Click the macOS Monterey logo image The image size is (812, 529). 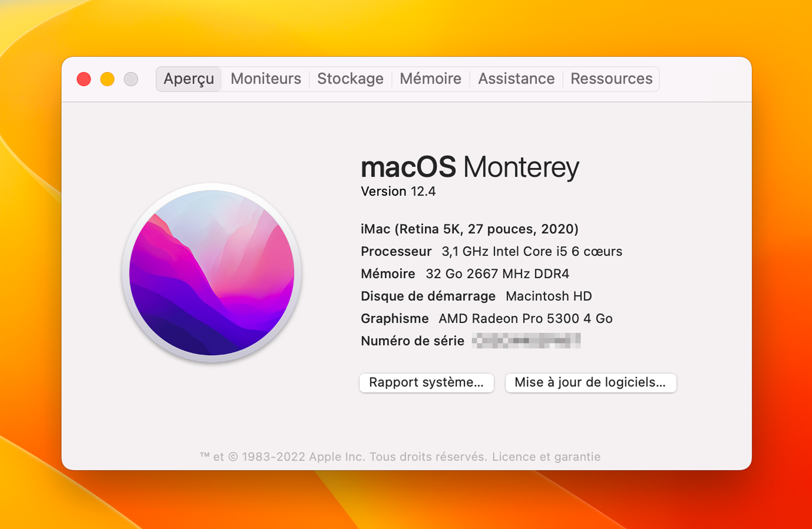pos(211,273)
